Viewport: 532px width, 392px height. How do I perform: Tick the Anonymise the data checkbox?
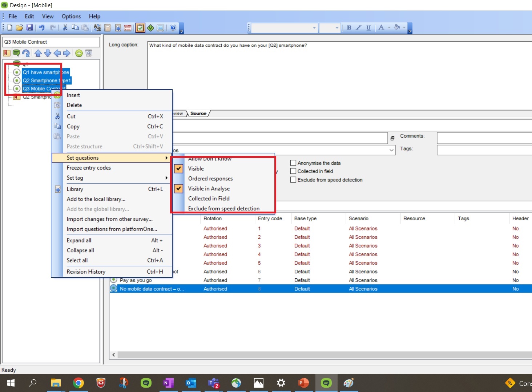coord(293,163)
